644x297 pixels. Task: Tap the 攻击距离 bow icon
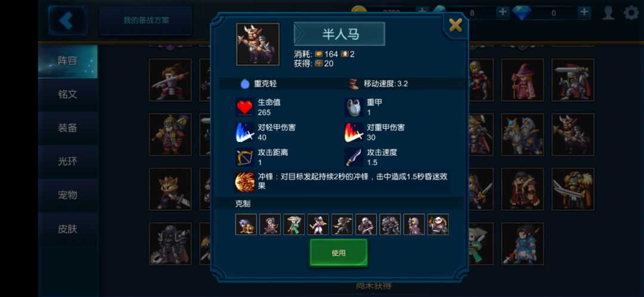(245, 157)
